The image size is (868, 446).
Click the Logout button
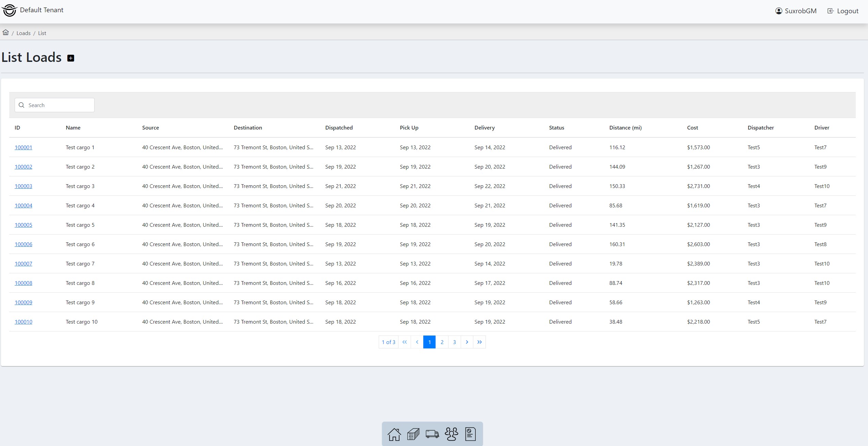(x=843, y=11)
